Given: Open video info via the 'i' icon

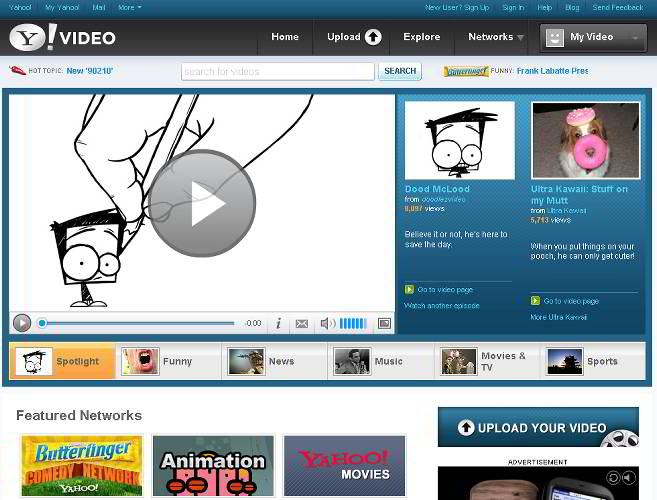Looking at the screenshot, I should 278,324.
